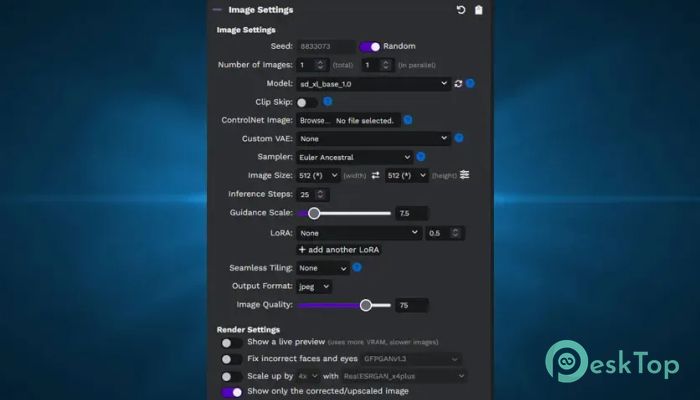Screen dimensions: 700x400
Task: Open custom image size sliders icon
Action: point(465,175)
